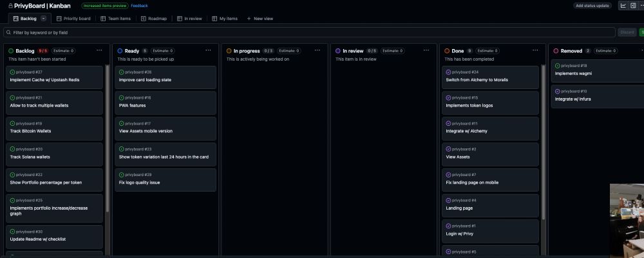Click the In review 0/5 count badge

pos(372,51)
